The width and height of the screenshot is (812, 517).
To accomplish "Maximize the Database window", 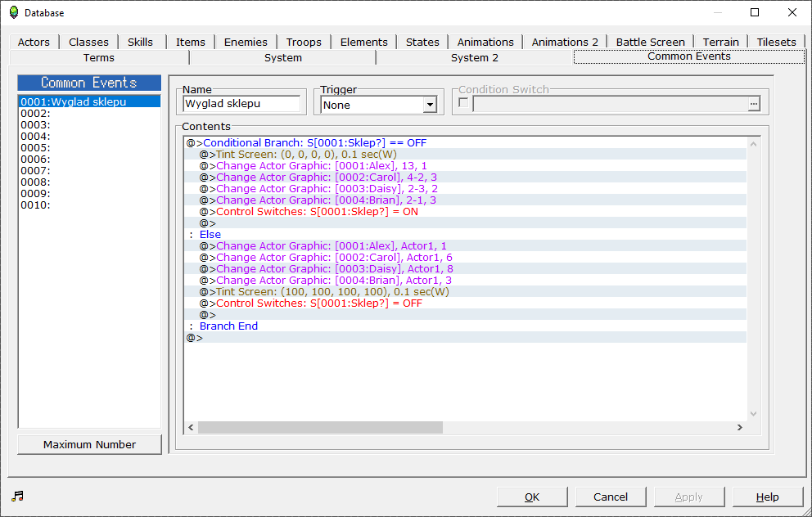I will [755, 12].
